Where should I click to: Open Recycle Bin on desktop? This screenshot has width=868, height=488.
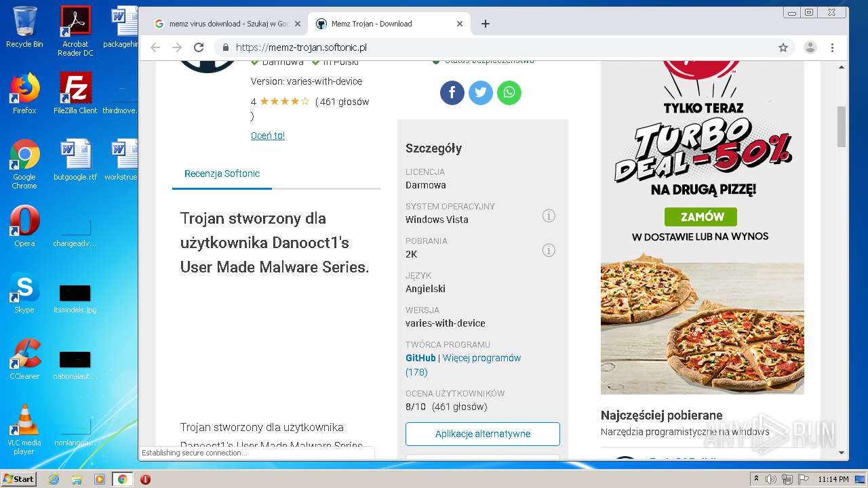tap(24, 27)
